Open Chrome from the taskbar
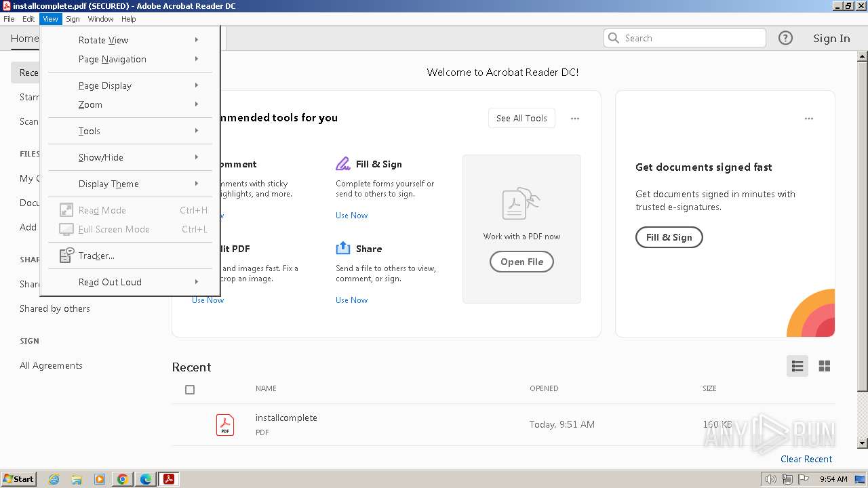868x488 pixels. click(x=123, y=479)
